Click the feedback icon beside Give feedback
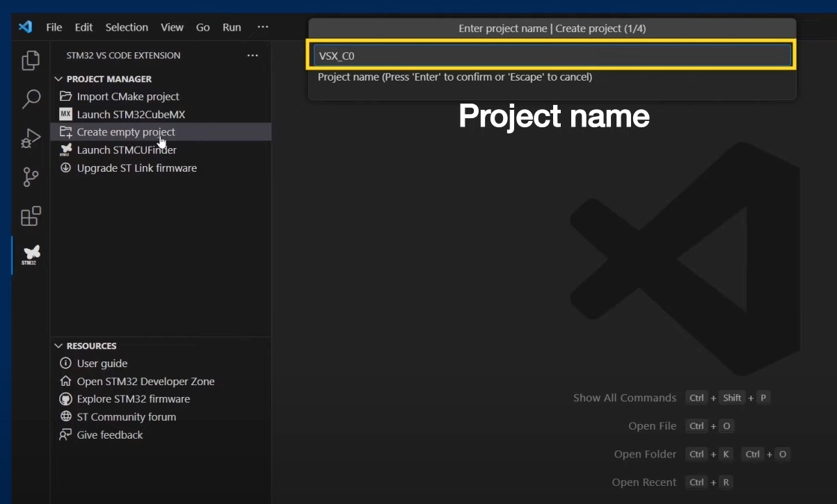This screenshot has height=504, width=837. pos(65,435)
